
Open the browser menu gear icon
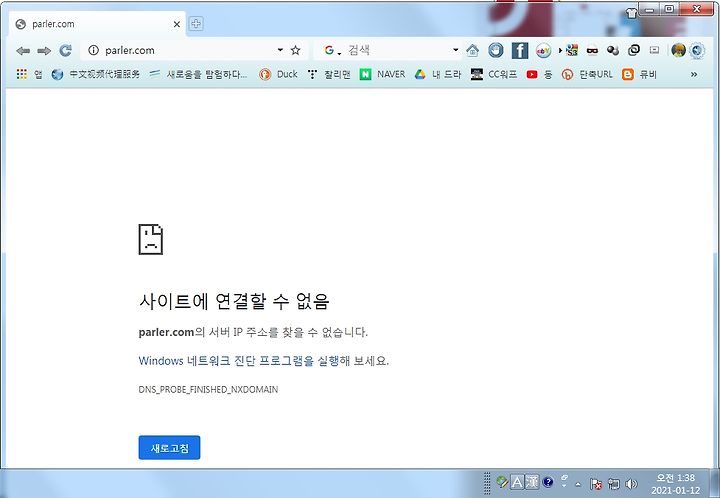pyautogui.click(x=697, y=50)
